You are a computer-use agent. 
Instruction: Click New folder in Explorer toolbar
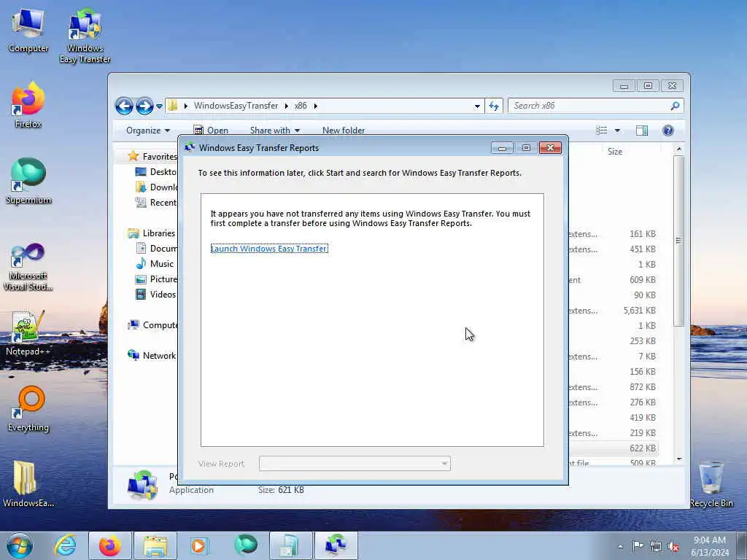point(344,131)
